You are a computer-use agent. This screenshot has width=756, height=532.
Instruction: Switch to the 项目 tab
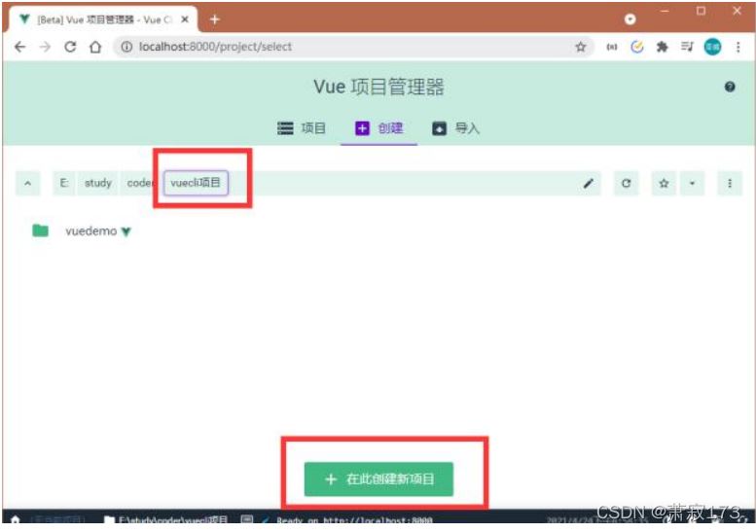tap(302, 128)
